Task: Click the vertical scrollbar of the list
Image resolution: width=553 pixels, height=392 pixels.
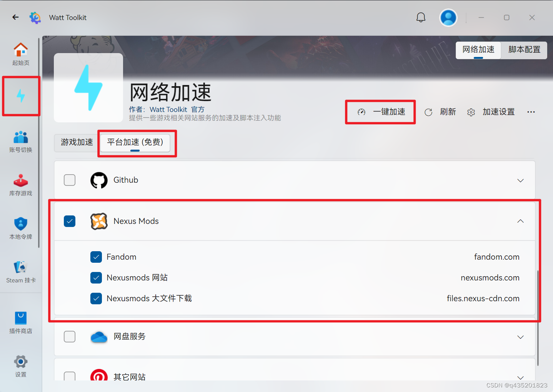Action: 538,318
